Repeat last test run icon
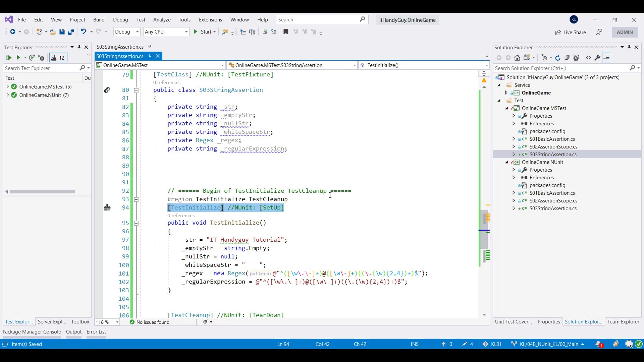644x362 pixels. click(x=32, y=58)
